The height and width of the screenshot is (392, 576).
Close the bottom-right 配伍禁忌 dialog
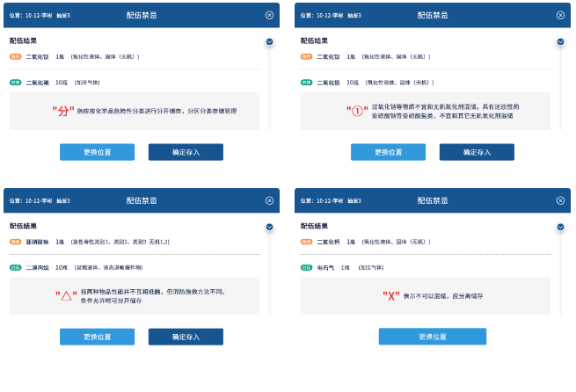[x=561, y=200]
